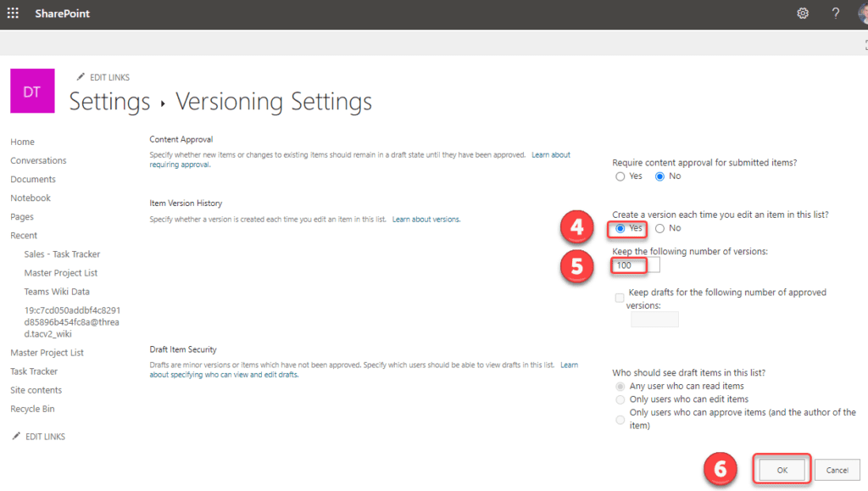Image resolution: width=868 pixels, height=491 pixels.
Task: Open Conversations in left navigation
Action: (38, 160)
